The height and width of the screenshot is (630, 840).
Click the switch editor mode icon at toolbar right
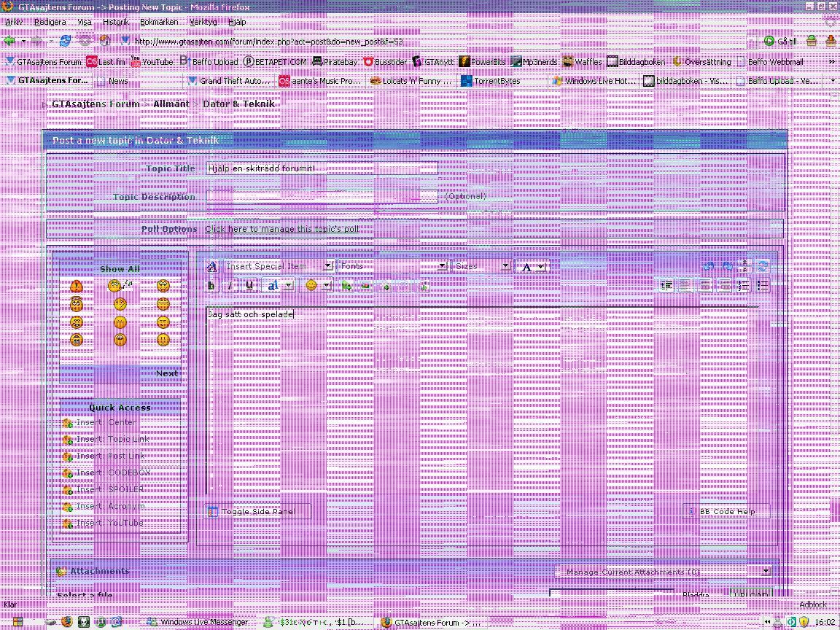(763, 266)
